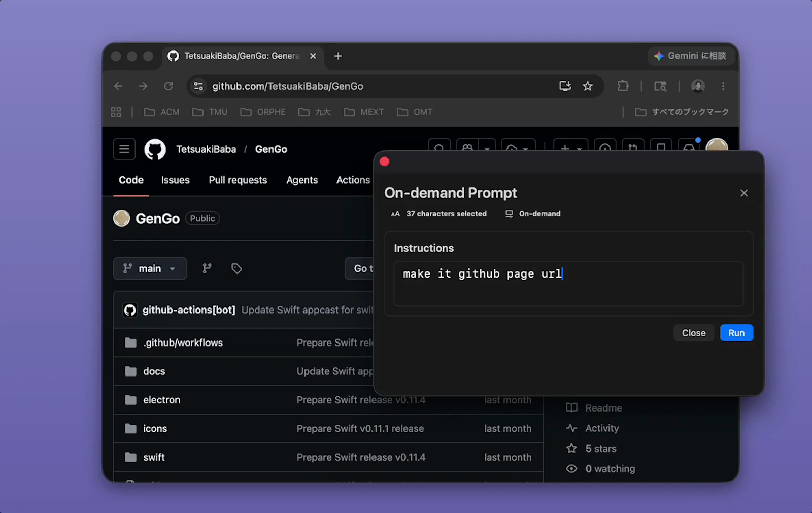
Task: Click the GenGo repository title
Action: click(x=157, y=219)
